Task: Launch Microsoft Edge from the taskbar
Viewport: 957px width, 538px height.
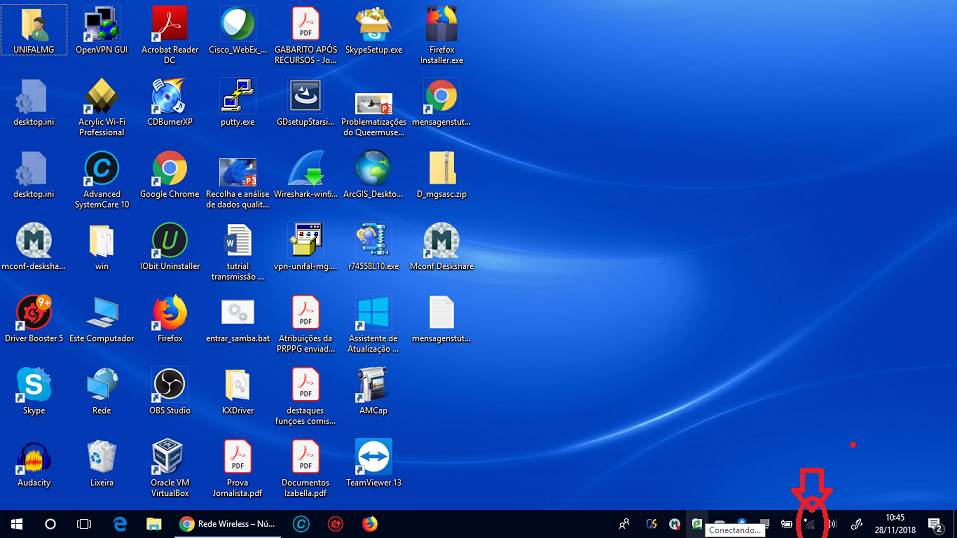Action: (120, 524)
